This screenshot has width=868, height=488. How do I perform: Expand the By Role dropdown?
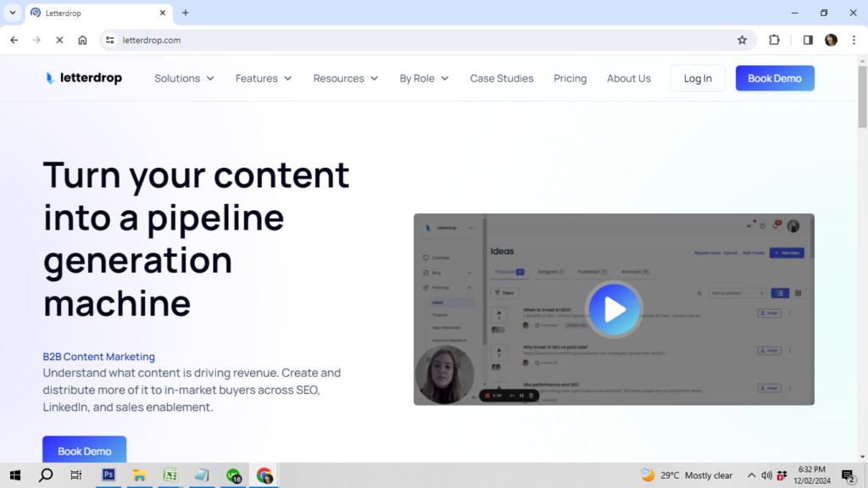pyautogui.click(x=424, y=78)
